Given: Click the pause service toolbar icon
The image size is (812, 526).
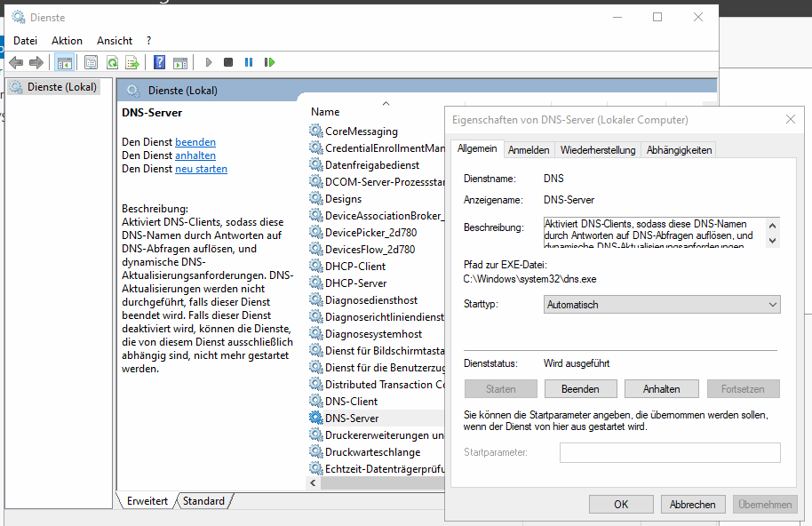Looking at the screenshot, I should [x=250, y=62].
